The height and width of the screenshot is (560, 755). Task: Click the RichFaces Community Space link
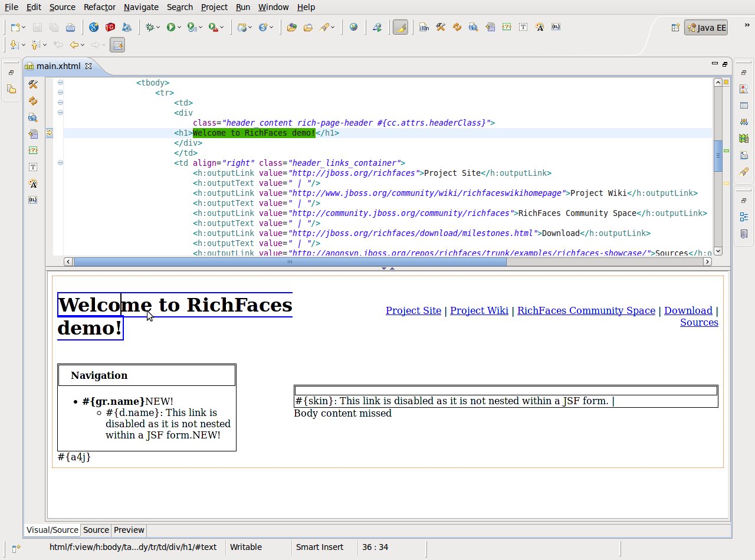586,310
